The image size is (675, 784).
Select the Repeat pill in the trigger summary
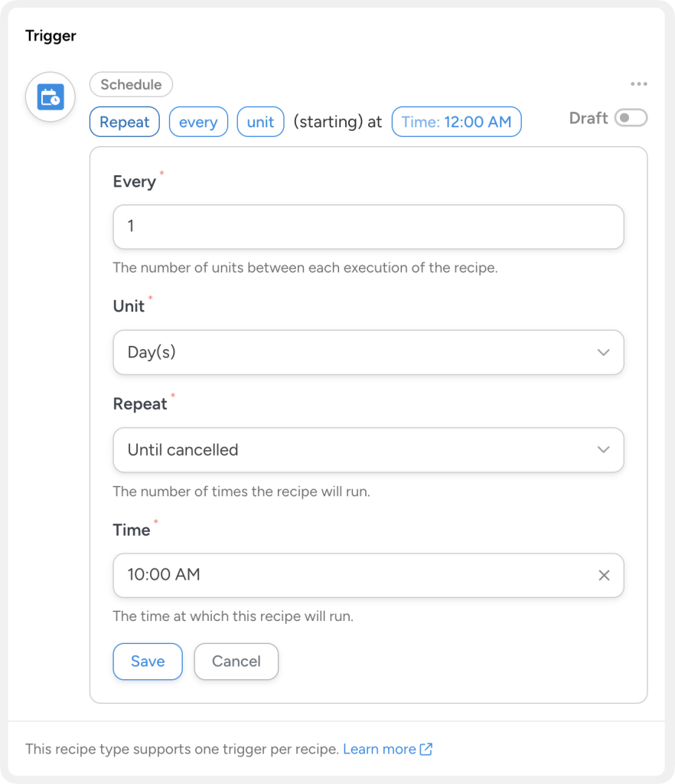point(124,122)
